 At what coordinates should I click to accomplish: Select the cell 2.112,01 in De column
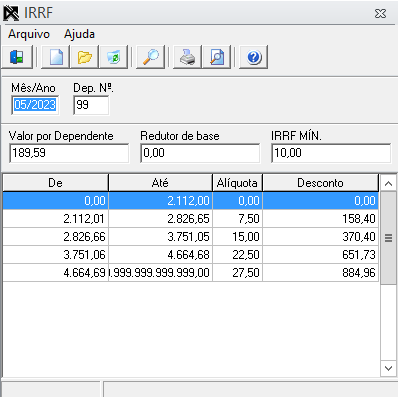56,219
